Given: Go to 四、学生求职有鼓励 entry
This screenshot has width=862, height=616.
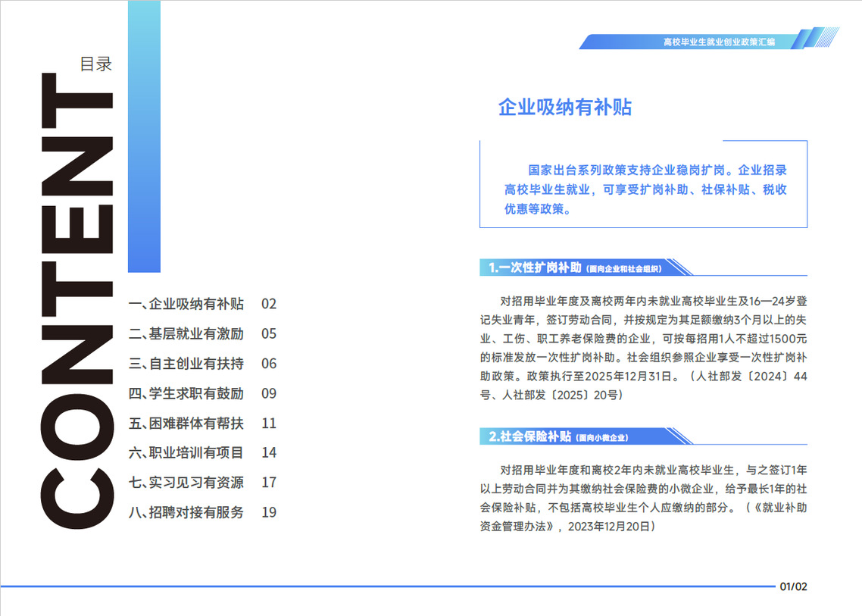Looking at the screenshot, I should [186, 393].
